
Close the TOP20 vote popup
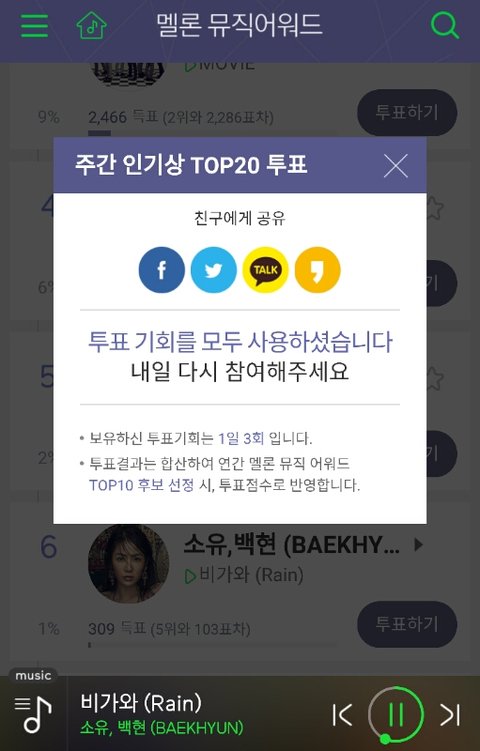coord(396,166)
